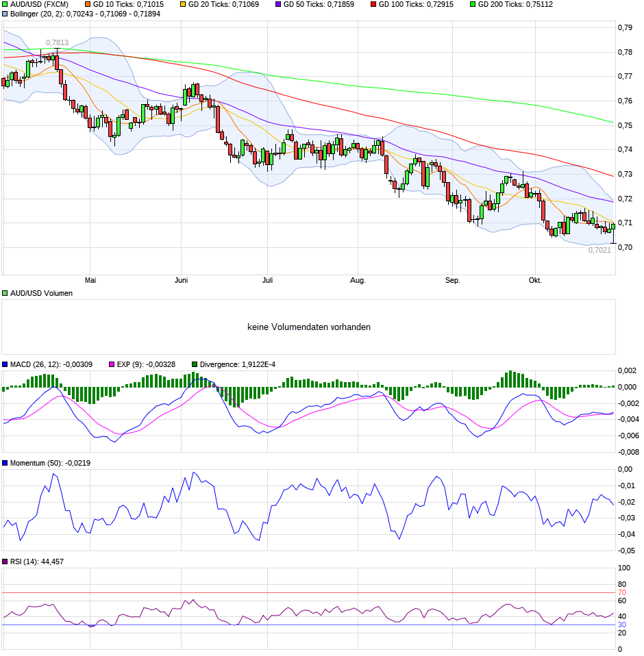Image resolution: width=644 pixels, height=656 pixels.
Task: Click the GD 10 Ticks: 0,71015 label
Action: (129, 5)
